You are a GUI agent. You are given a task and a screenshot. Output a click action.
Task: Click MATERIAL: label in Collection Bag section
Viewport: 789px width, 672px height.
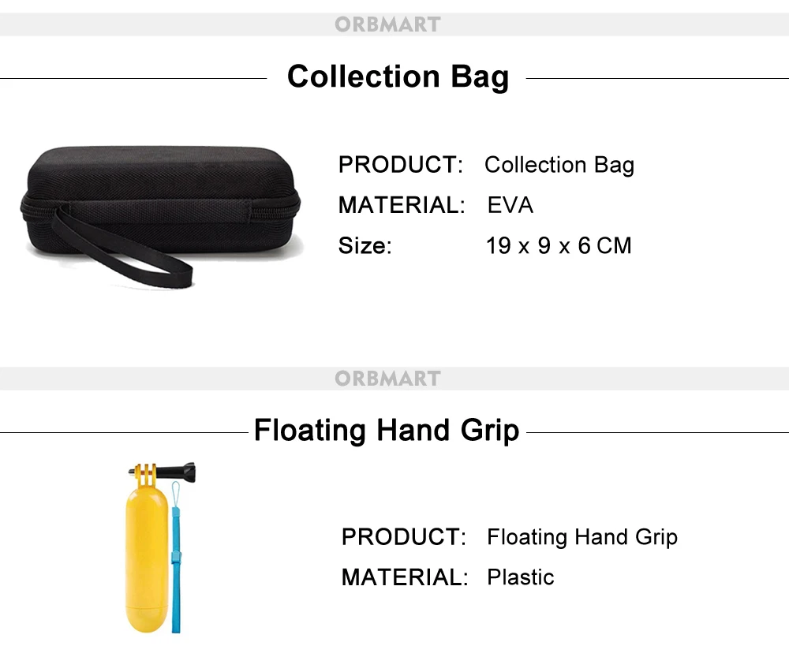pos(402,206)
